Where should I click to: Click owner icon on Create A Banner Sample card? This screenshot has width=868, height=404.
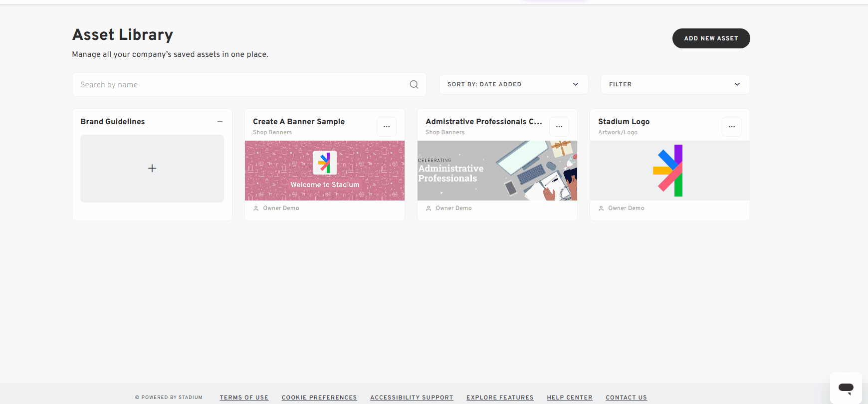click(x=256, y=208)
